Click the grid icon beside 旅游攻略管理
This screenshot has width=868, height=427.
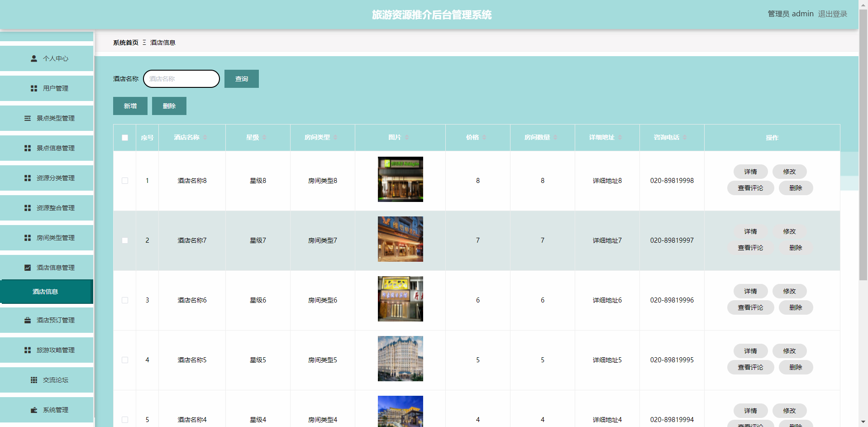tap(28, 350)
